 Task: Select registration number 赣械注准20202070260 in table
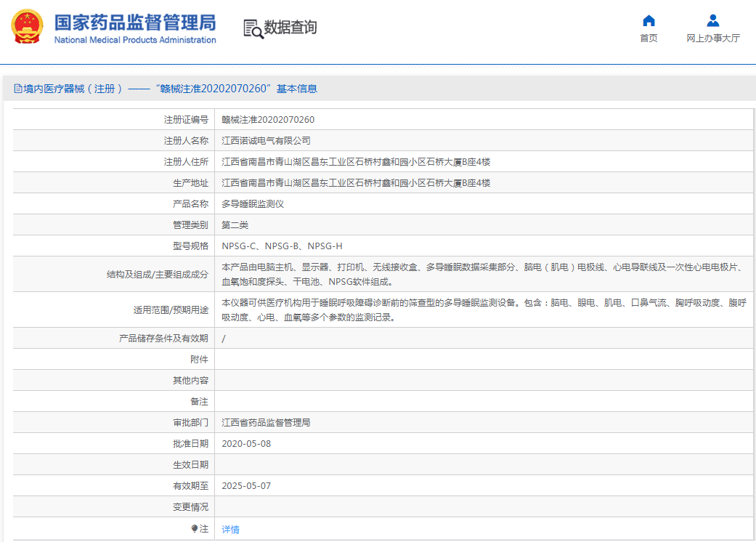(268, 120)
